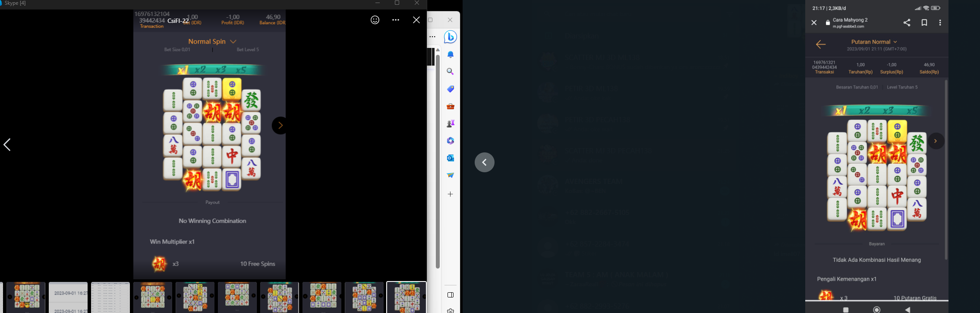Open the Edge browser three-dot menu
This screenshot has height=313, width=980.
click(432, 37)
